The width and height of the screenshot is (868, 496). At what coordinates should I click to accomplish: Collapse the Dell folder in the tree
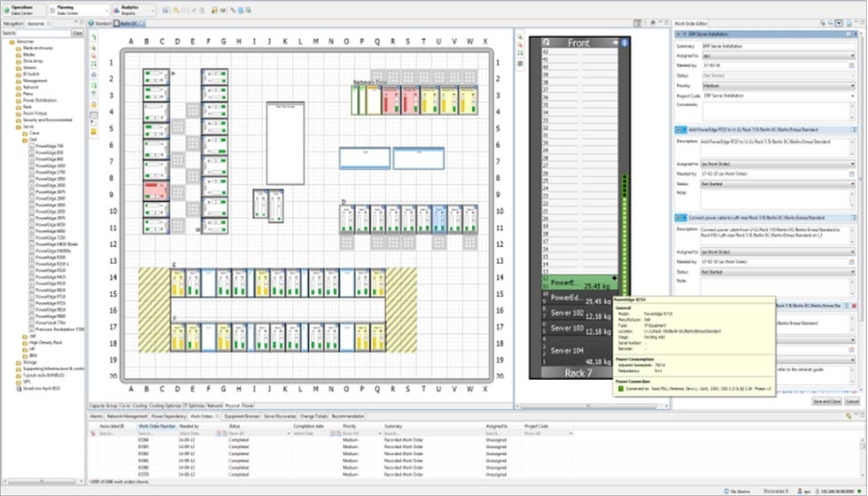[27, 139]
